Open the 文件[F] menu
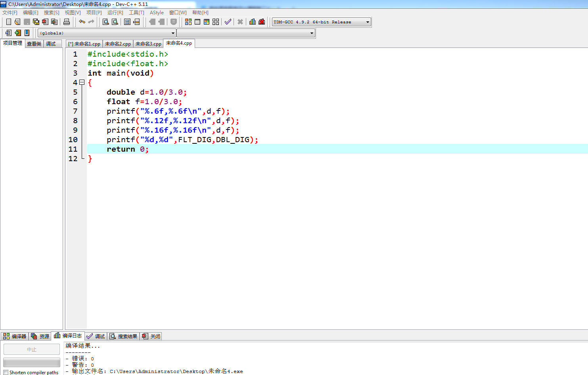This screenshot has height=375, width=588. pyautogui.click(x=10, y=13)
